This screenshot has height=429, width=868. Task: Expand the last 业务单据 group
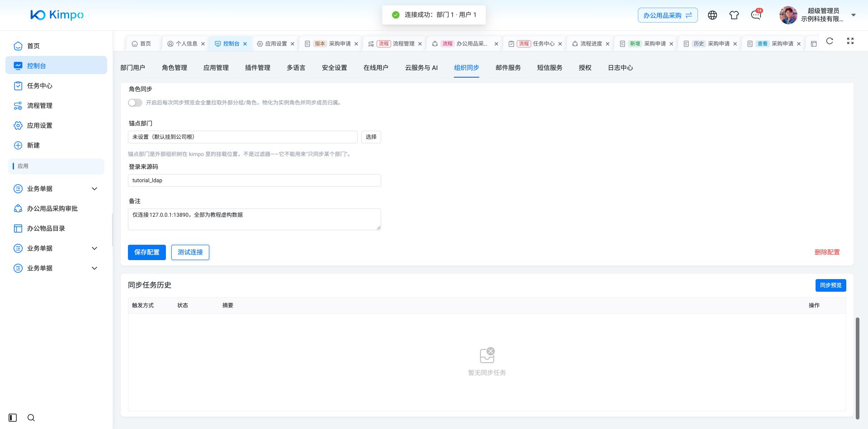[x=56, y=268]
